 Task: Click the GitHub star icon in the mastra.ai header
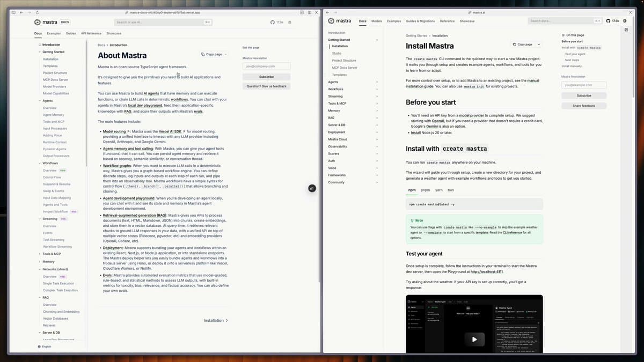609,21
